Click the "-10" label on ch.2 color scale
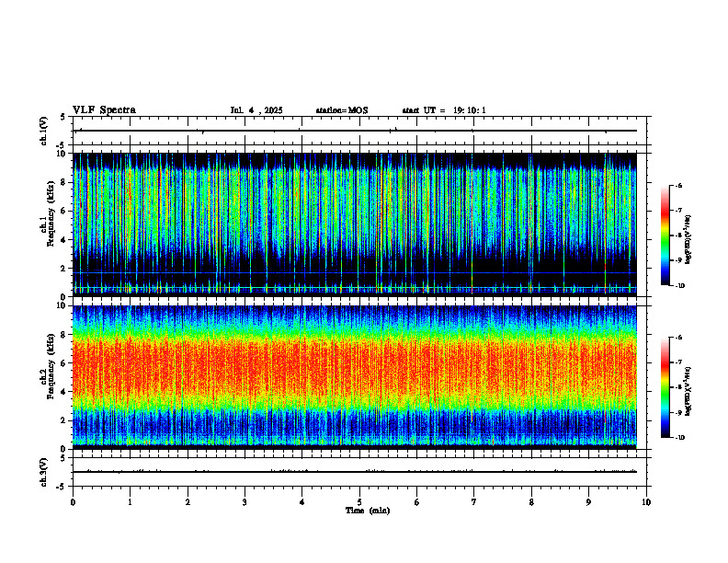The image size is (728, 563). click(x=679, y=438)
